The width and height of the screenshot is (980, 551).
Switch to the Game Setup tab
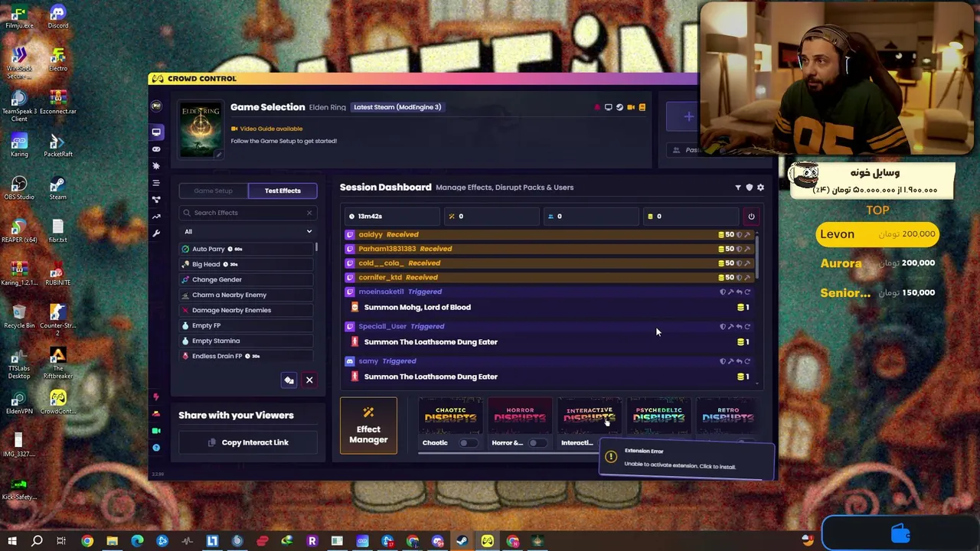click(213, 191)
